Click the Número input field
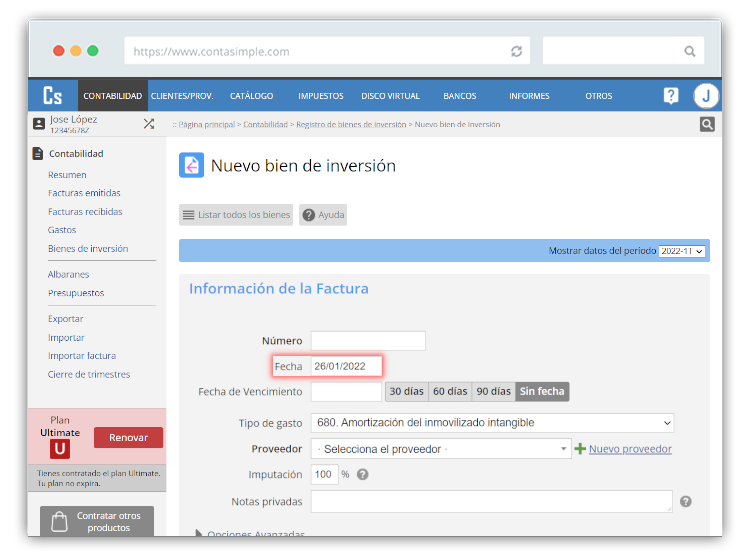The height and width of the screenshot is (552, 750). (368, 341)
